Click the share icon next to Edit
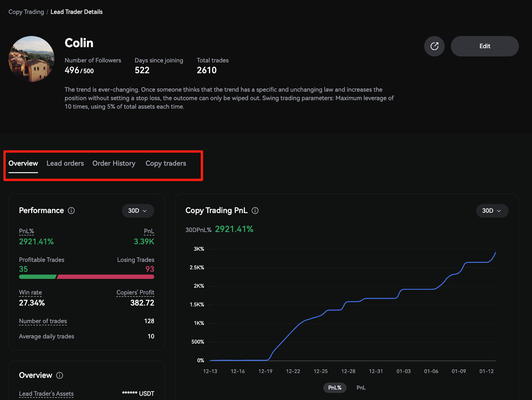Screen dimensions: 532x400 (434, 46)
